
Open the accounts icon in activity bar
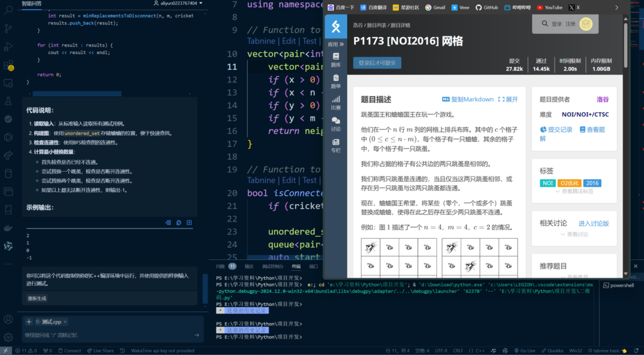click(8, 318)
